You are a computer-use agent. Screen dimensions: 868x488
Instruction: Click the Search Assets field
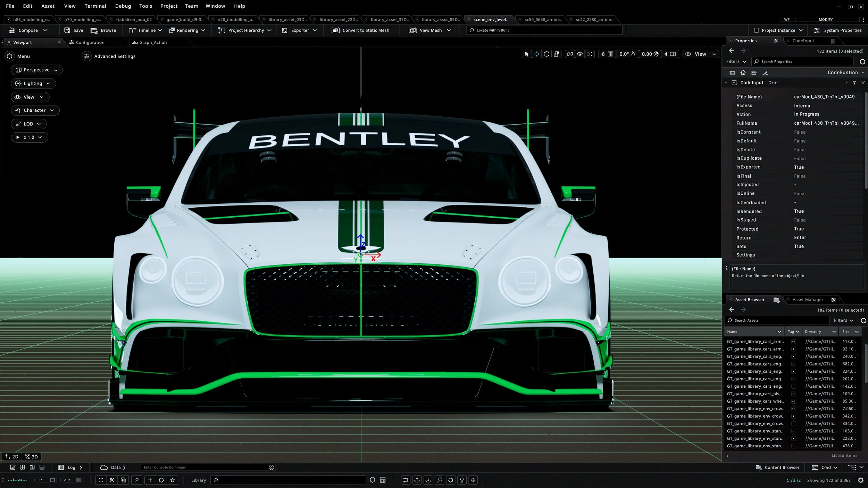point(777,320)
